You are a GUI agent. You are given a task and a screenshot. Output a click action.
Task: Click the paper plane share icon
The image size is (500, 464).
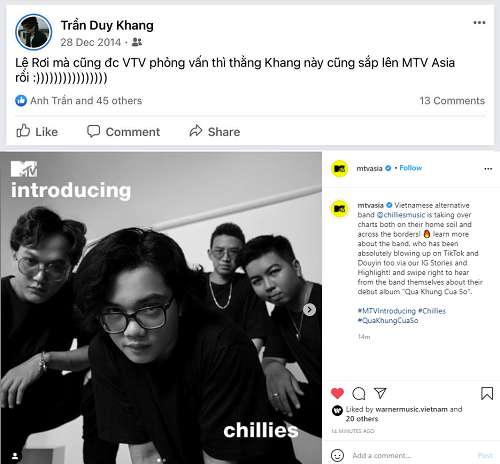tap(380, 393)
